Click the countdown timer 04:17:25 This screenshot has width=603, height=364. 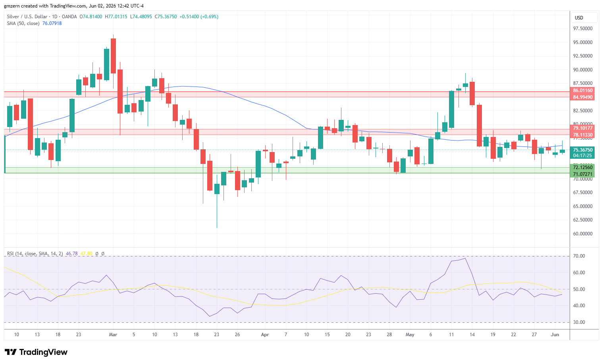pos(583,156)
